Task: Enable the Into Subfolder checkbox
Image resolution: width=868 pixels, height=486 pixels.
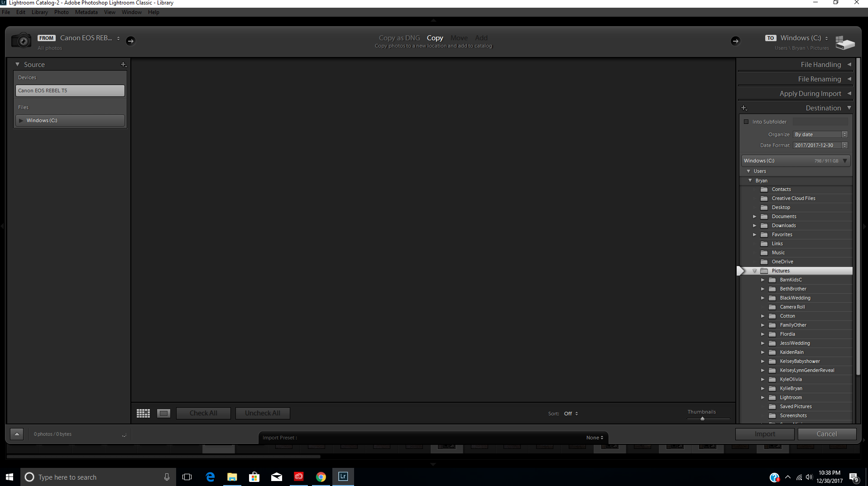Action: click(746, 122)
